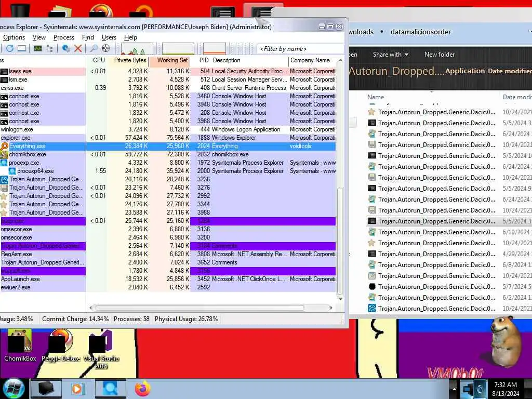Screen dimensions: 532x399
Task: Click icon of Trojan process with PID 3276
Action: tap(4, 188)
